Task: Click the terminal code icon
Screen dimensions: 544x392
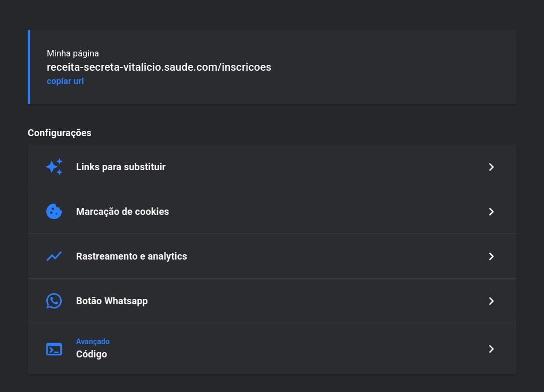Action: [x=54, y=349]
